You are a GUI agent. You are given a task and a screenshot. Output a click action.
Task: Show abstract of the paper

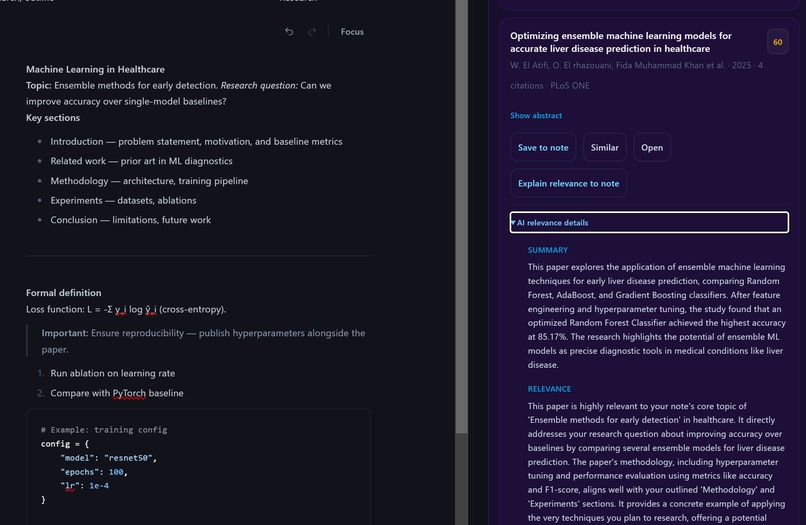click(536, 115)
